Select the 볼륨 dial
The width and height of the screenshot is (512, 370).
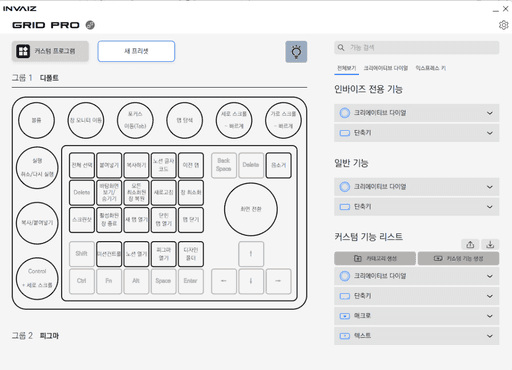(x=36, y=120)
